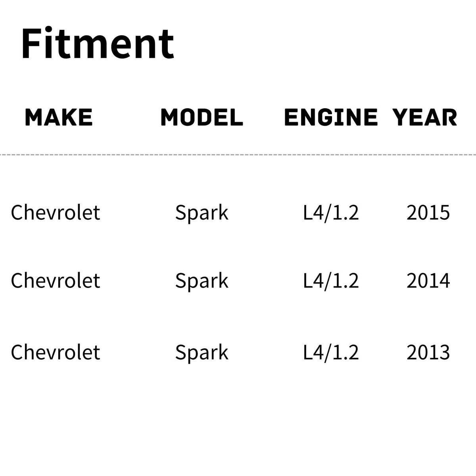Image resolution: width=476 pixels, height=476 pixels.
Task: Click the dashed divider below the headers
Action: [x=238, y=154]
